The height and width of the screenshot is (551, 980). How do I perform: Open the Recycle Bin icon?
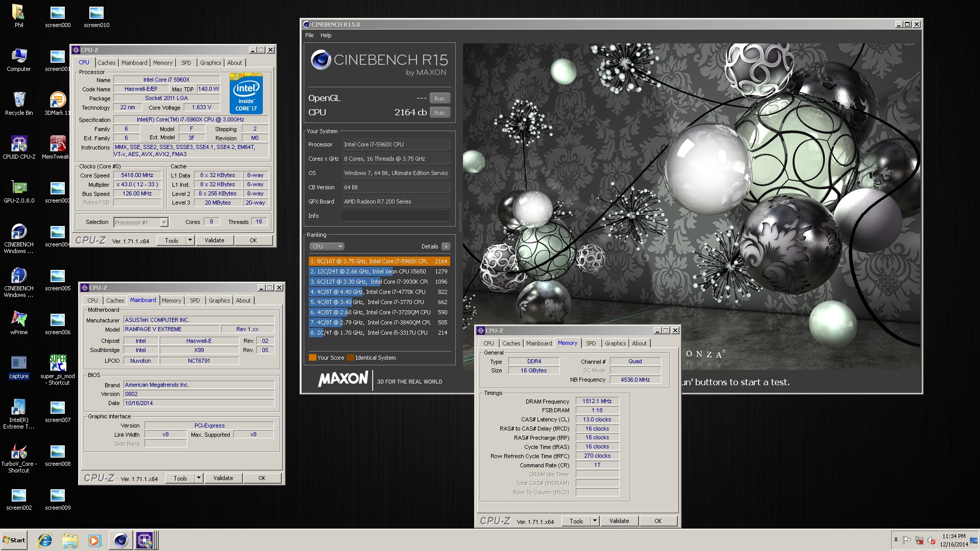pyautogui.click(x=18, y=104)
